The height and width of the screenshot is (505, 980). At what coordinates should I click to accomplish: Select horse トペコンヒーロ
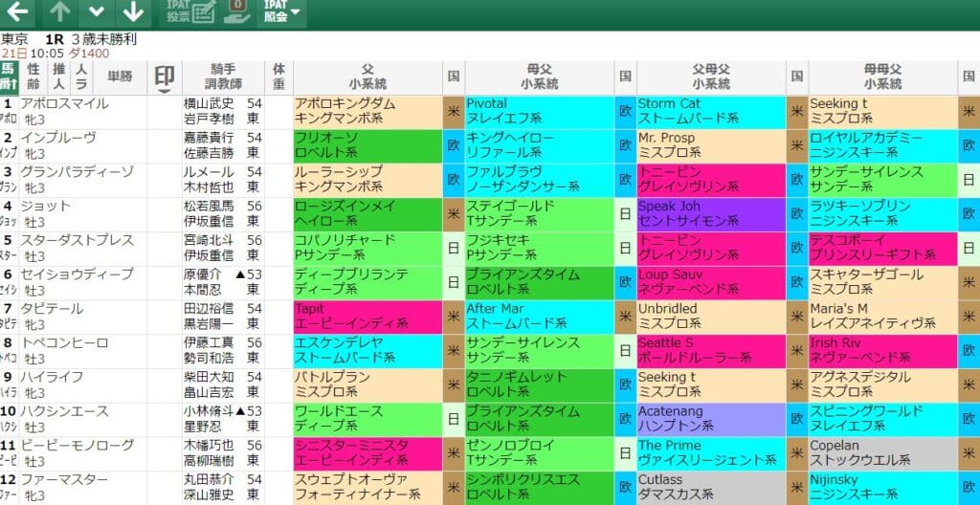coord(64,342)
